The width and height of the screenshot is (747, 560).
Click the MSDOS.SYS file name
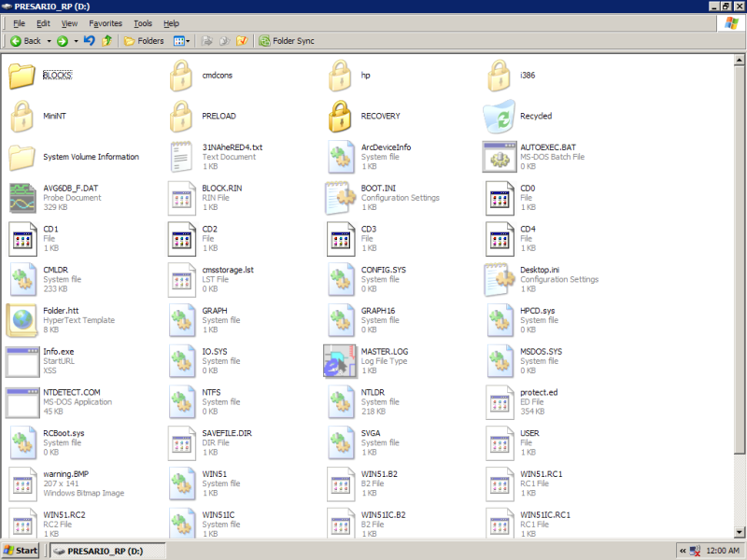click(x=542, y=352)
